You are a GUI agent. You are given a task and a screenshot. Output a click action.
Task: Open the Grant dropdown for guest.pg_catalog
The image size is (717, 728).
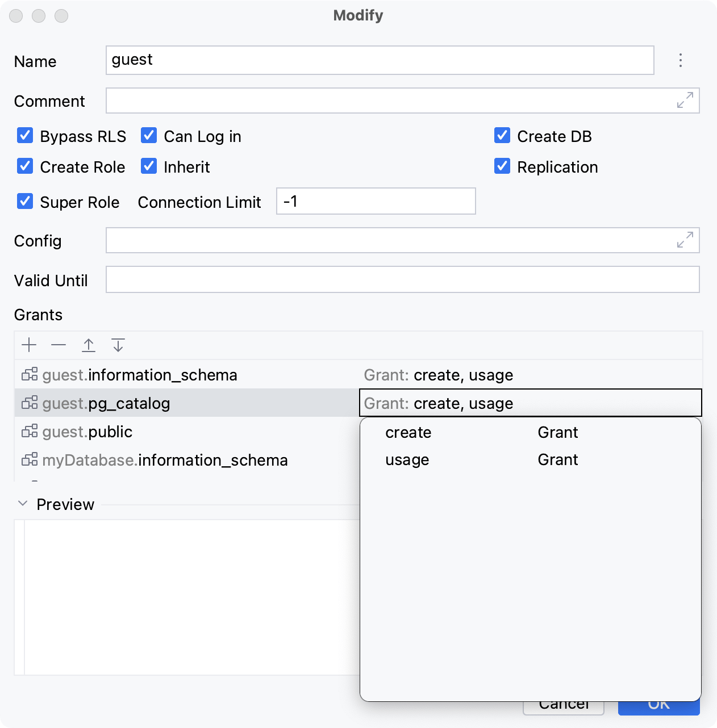point(531,403)
